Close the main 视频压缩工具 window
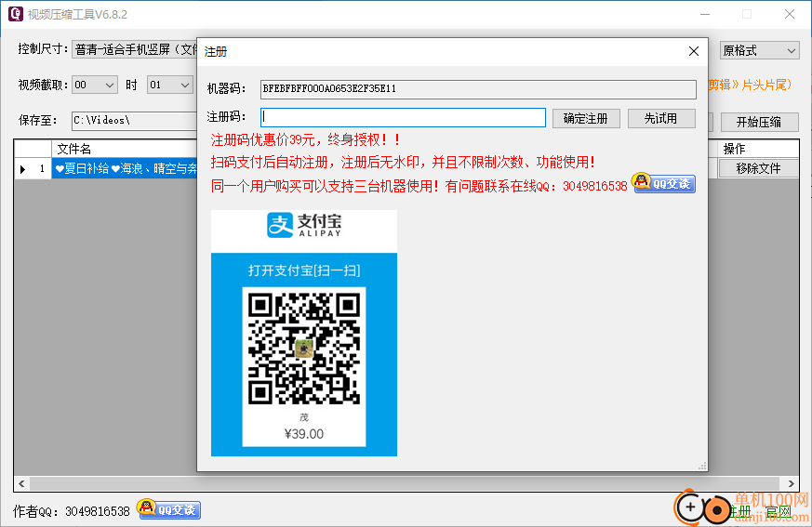Viewport: 812px width, 527px height. 790,14
